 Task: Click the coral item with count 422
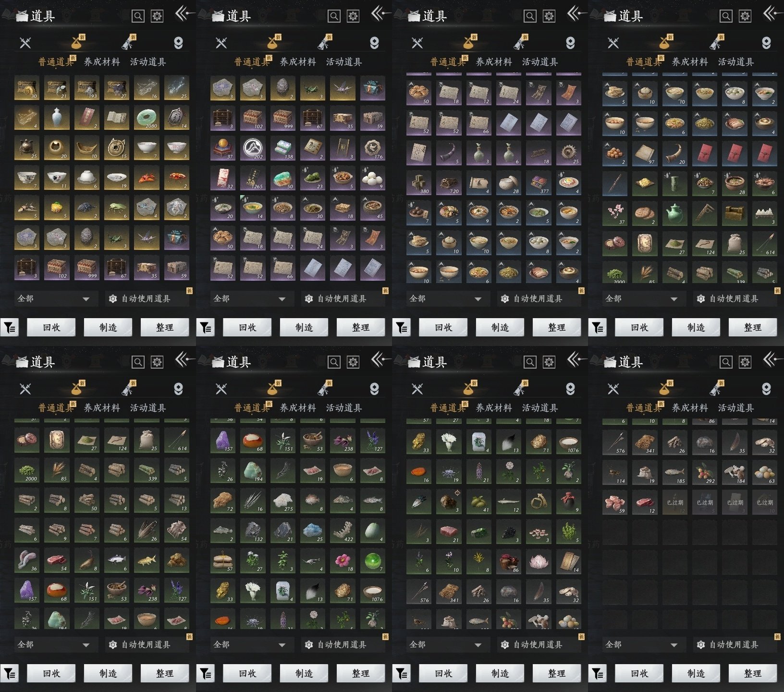[343, 531]
